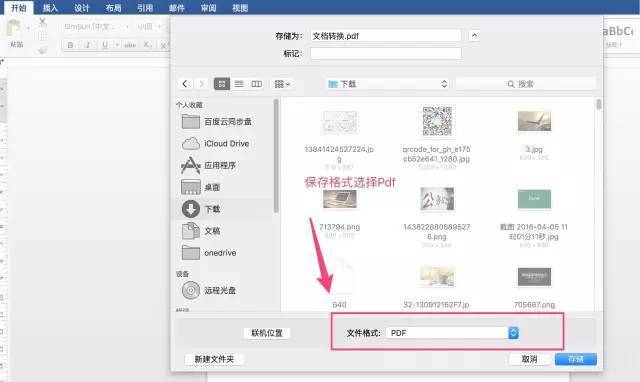640x382 pixels.
Task: Switch to column view
Action: [x=256, y=84]
